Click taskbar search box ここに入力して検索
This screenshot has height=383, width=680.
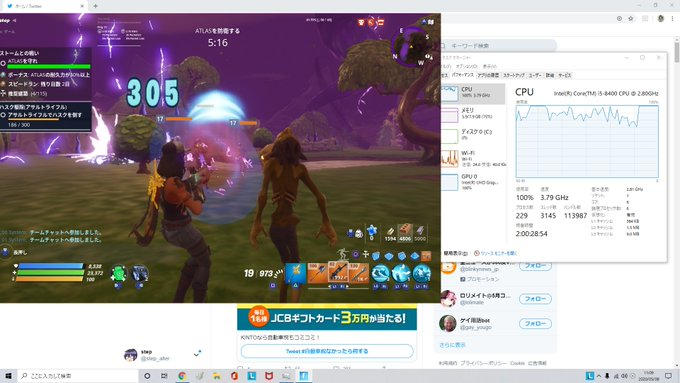(x=78, y=376)
